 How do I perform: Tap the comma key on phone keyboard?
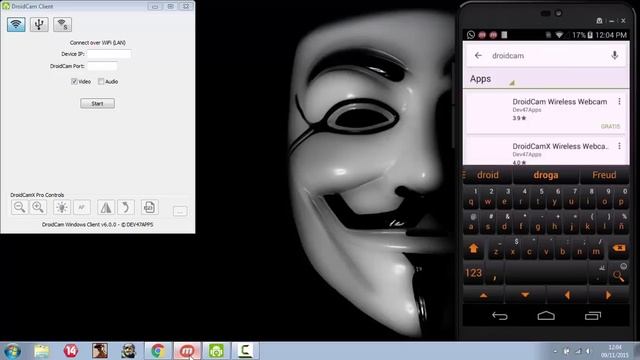495,274
